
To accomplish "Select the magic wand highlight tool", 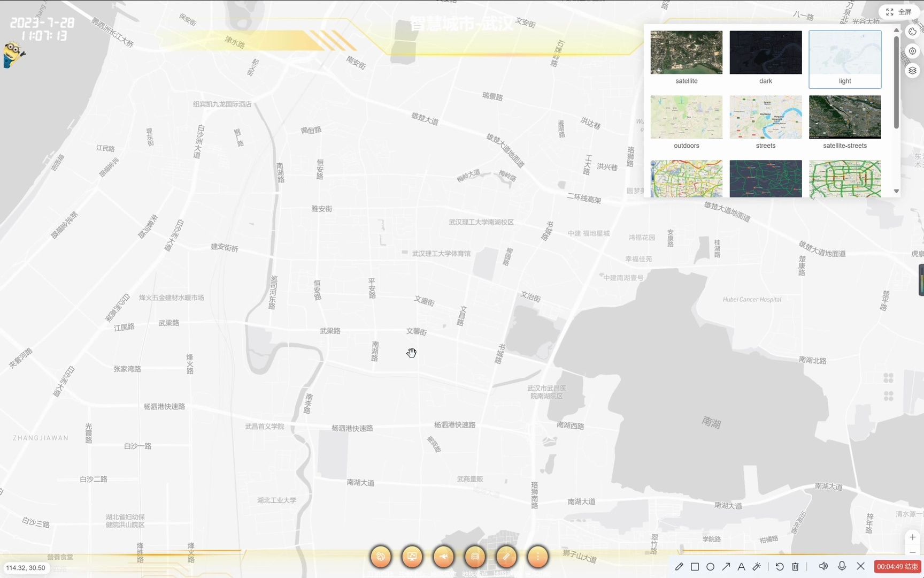I will (x=757, y=566).
